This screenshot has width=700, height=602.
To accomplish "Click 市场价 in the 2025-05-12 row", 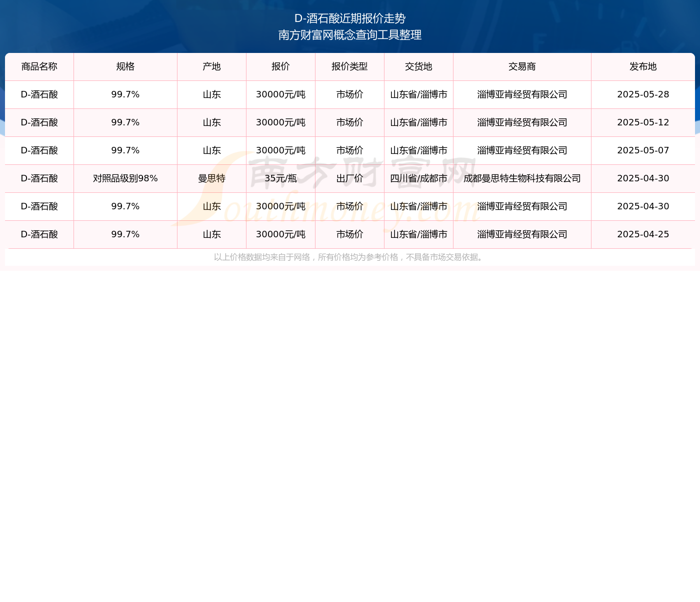I will point(350,122).
